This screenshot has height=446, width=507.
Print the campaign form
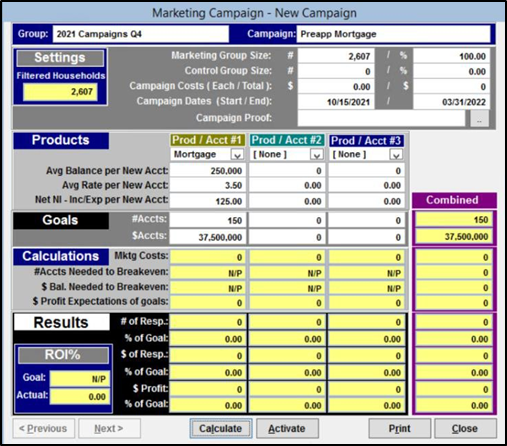click(x=399, y=428)
